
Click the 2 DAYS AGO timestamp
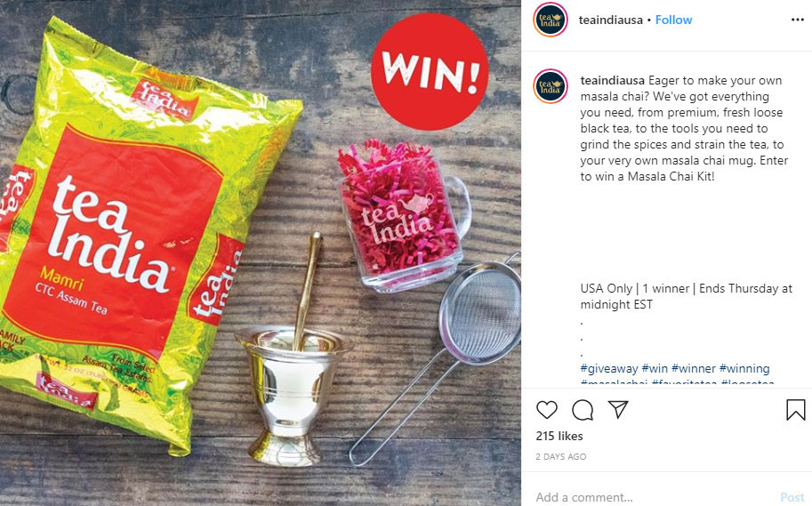click(x=561, y=457)
